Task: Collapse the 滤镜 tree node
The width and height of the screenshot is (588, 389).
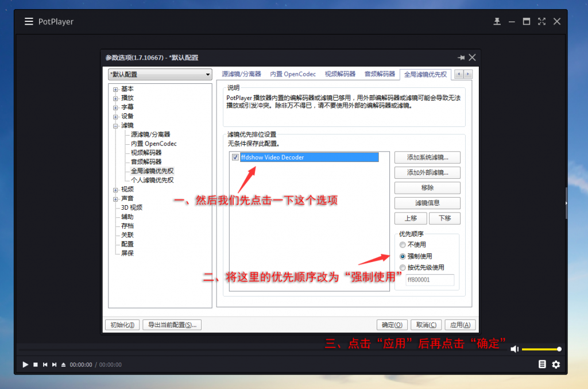Action: click(x=115, y=126)
